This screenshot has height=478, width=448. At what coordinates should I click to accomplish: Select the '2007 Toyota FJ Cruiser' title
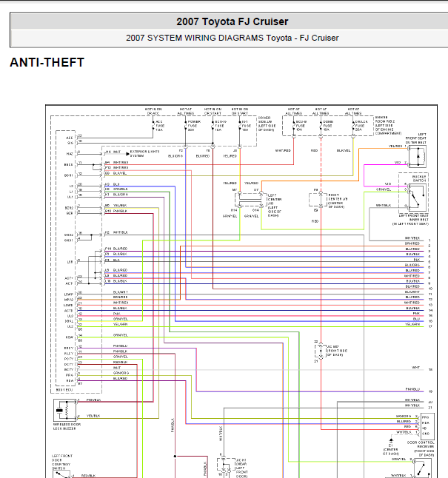click(x=232, y=21)
